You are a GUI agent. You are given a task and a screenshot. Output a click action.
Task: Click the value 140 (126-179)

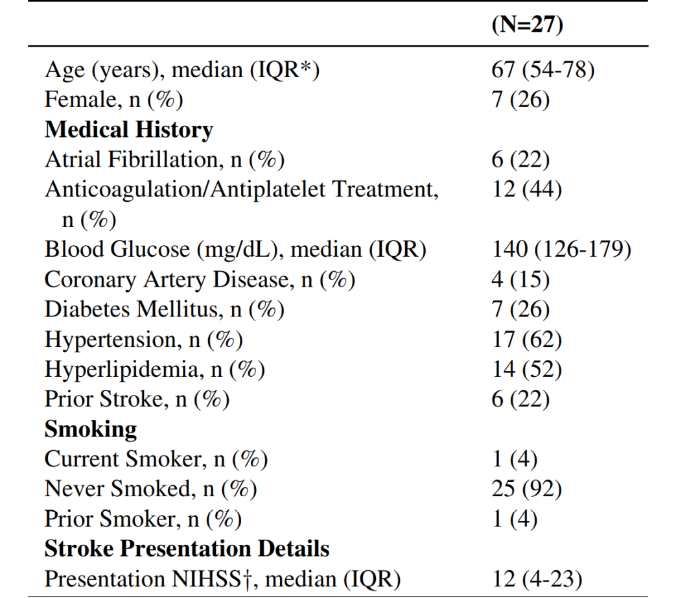click(561, 250)
